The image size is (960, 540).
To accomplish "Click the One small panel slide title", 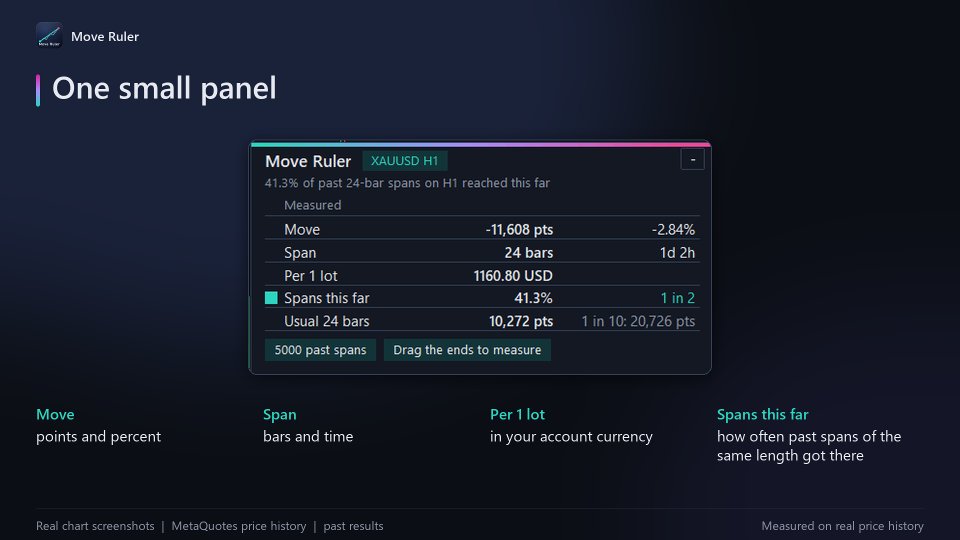I will [164, 88].
